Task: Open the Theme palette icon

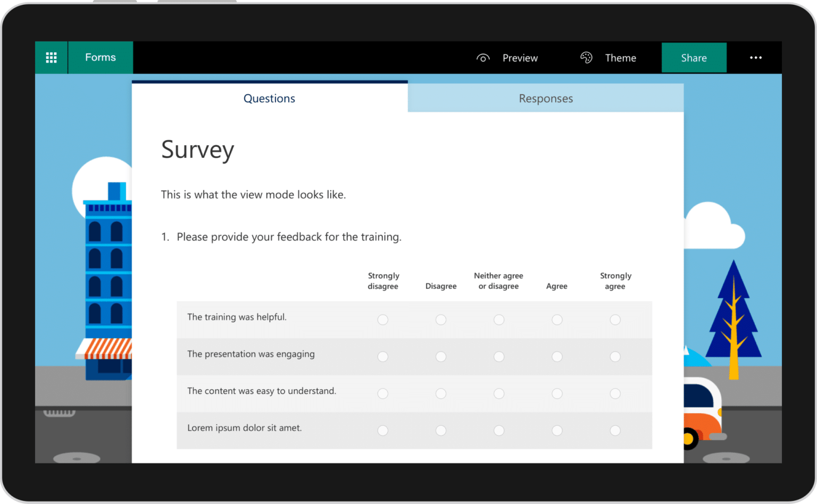Action: 586,57
